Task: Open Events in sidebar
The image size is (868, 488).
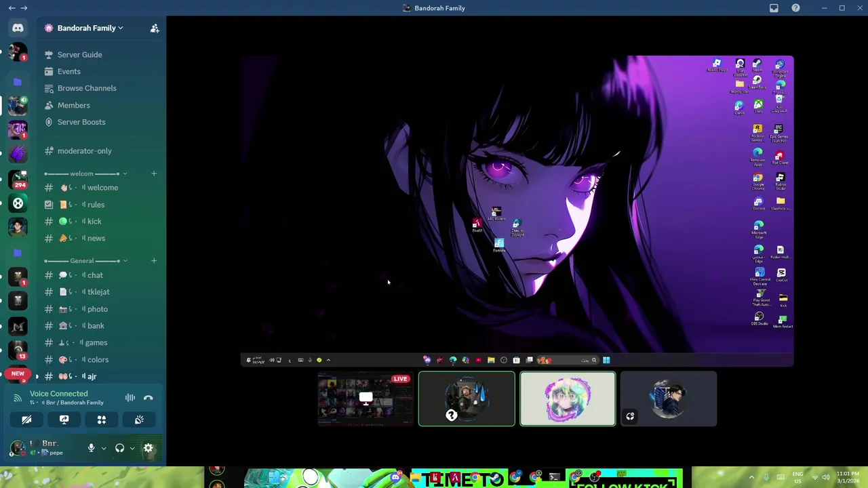Action: tap(99, 71)
